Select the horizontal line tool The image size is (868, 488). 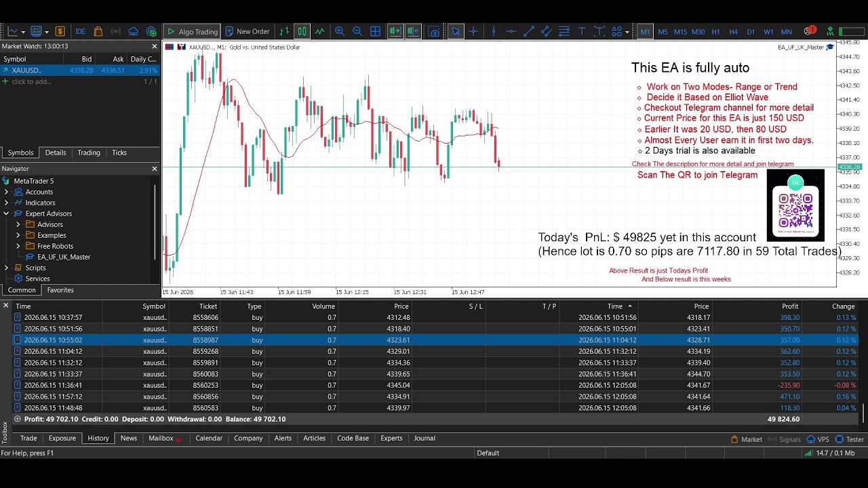coord(511,31)
